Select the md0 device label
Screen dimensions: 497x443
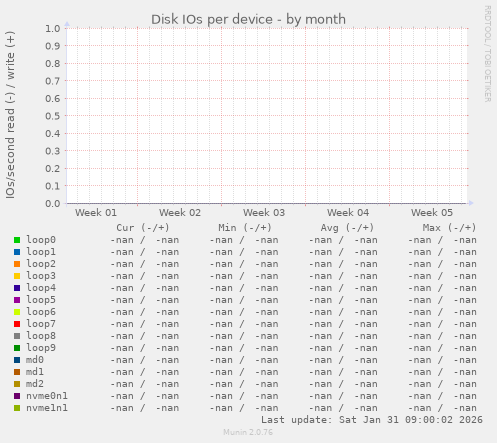coord(35,360)
